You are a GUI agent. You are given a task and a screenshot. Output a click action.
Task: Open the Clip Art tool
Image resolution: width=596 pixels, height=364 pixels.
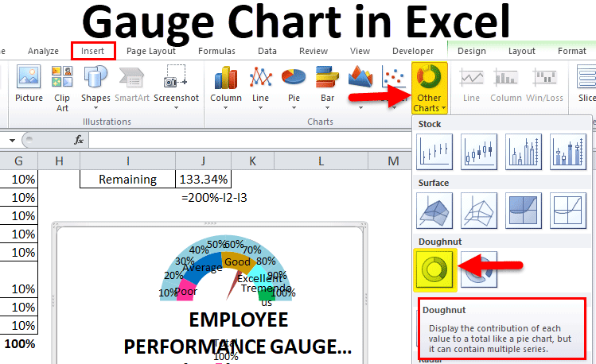pos(62,89)
